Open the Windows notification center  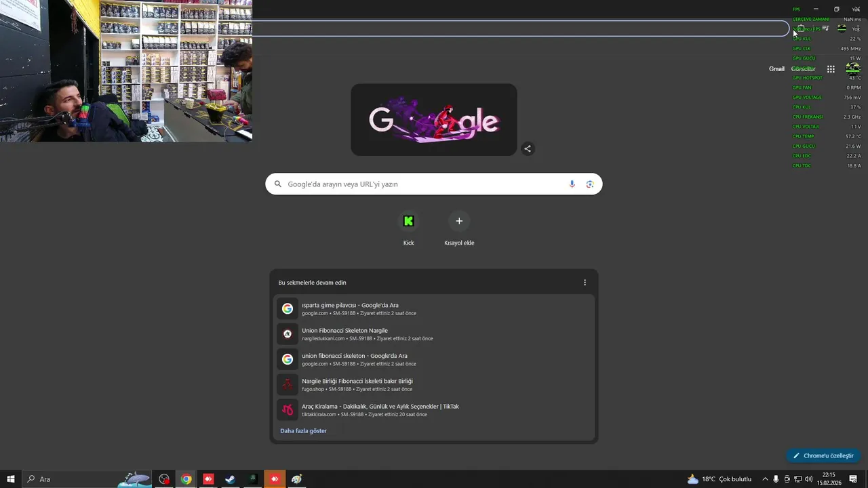click(853, 479)
